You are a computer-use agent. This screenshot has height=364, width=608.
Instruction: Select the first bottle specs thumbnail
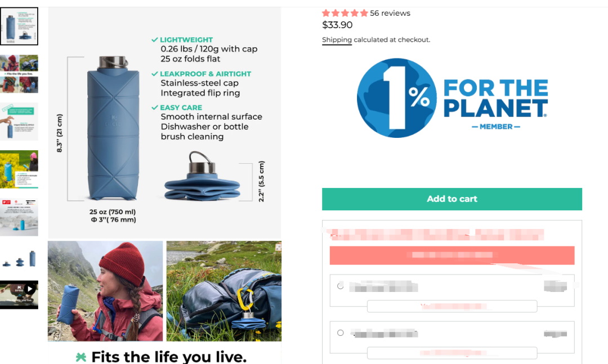(x=19, y=26)
